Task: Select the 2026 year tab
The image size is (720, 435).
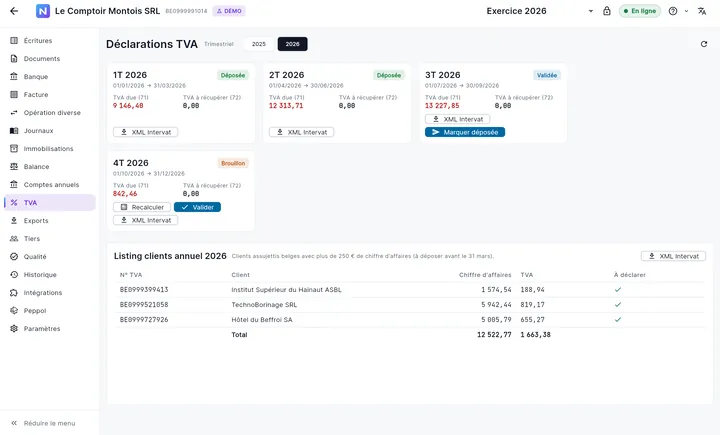Action: (292, 44)
